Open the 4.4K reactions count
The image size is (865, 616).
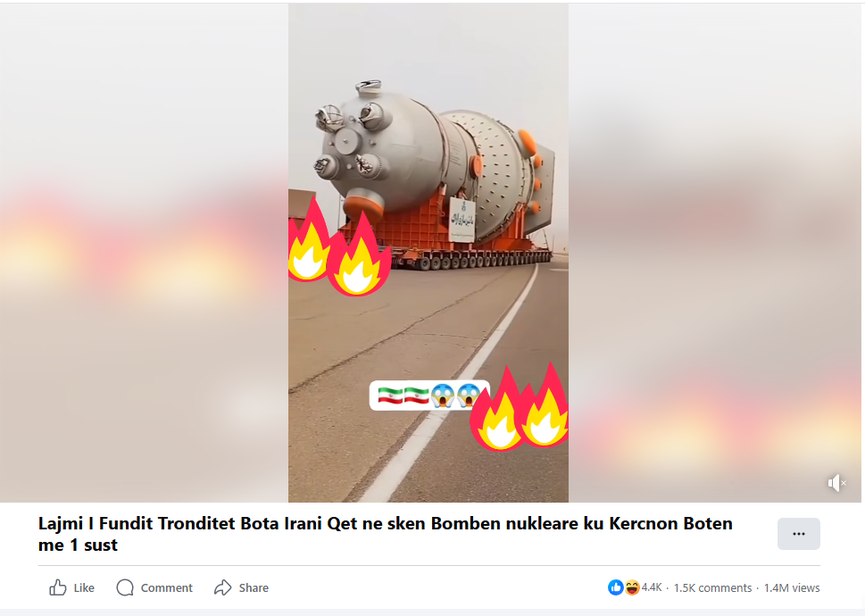[x=652, y=587]
